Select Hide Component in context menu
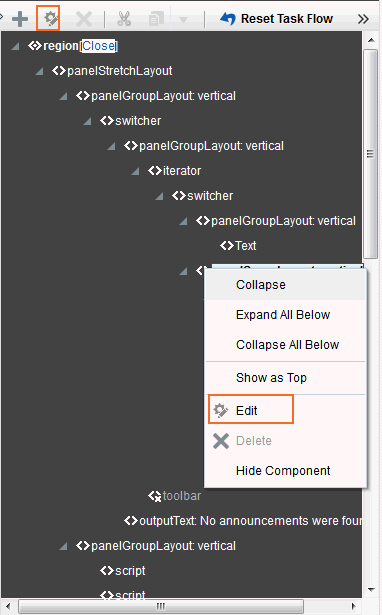382x615 pixels. click(283, 470)
